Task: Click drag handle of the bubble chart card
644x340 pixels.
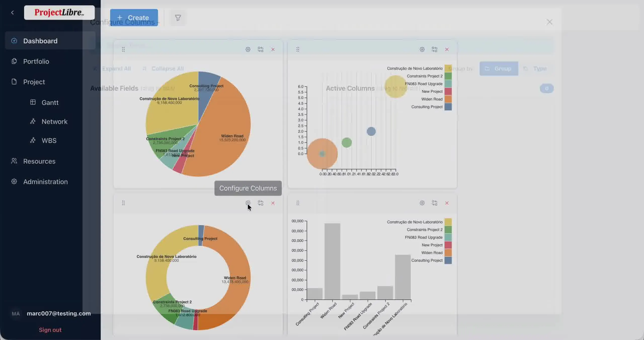Action: tap(298, 49)
